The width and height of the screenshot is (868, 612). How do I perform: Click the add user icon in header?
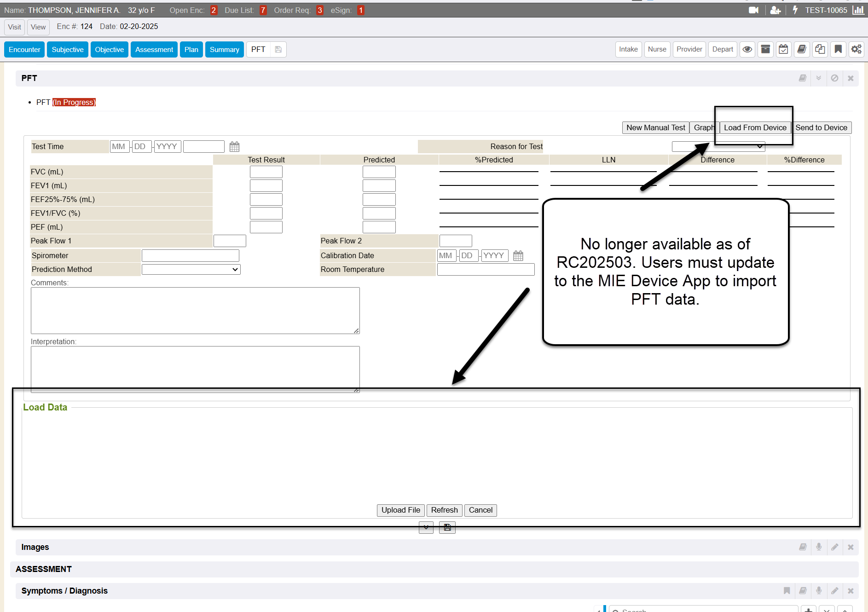775,10
